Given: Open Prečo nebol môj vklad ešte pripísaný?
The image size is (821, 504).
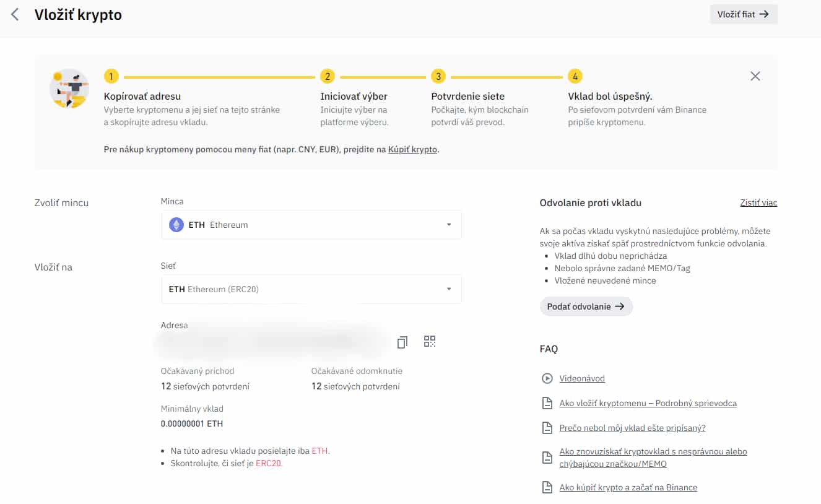Looking at the screenshot, I should [632, 428].
